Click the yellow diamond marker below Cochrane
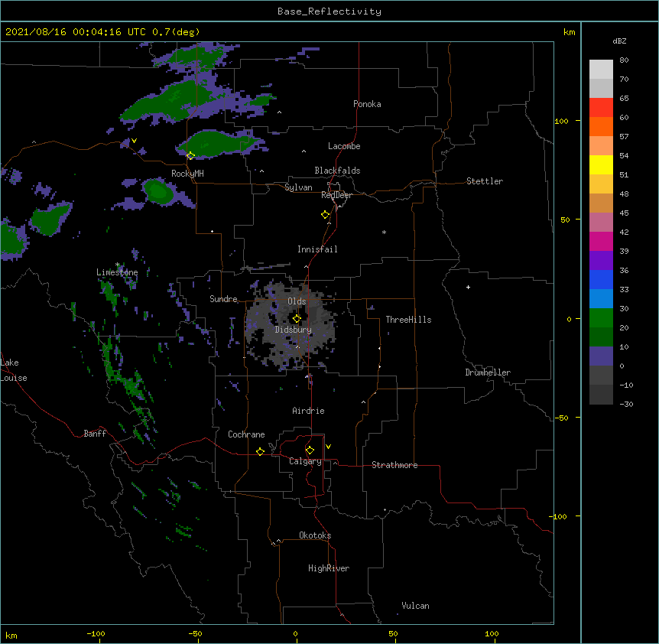This screenshot has width=659, height=644. [x=260, y=451]
